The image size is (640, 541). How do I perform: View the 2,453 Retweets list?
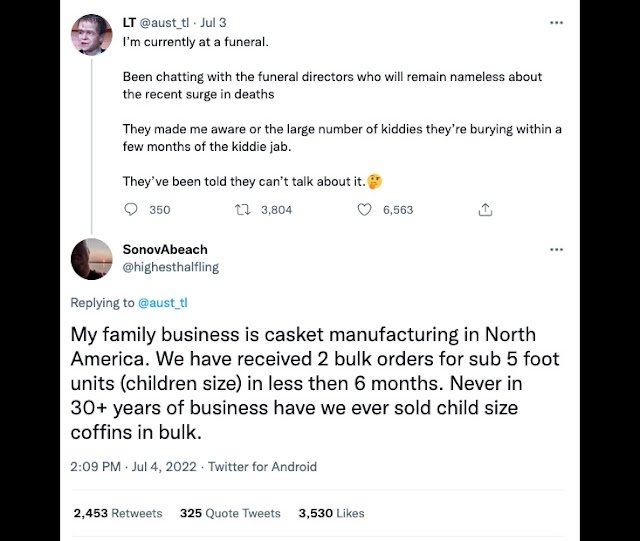pyautogui.click(x=118, y=513)
